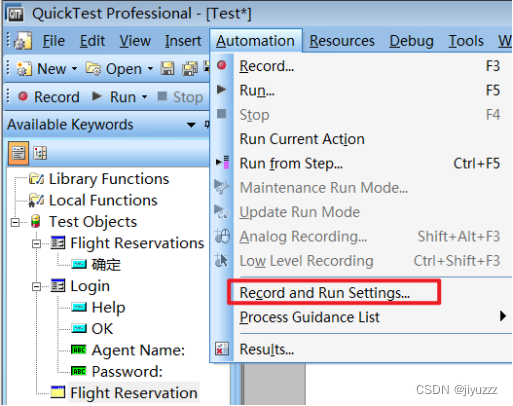513x406 pixels.
Task: Choose Run from Step... menu entry
Action: tap(361, 163)
